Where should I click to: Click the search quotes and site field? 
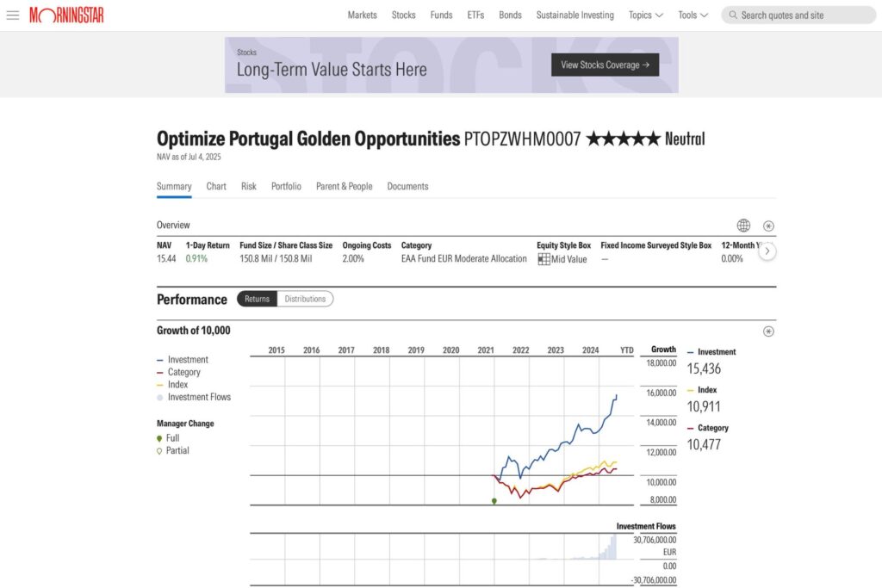(x=801, y=15)
